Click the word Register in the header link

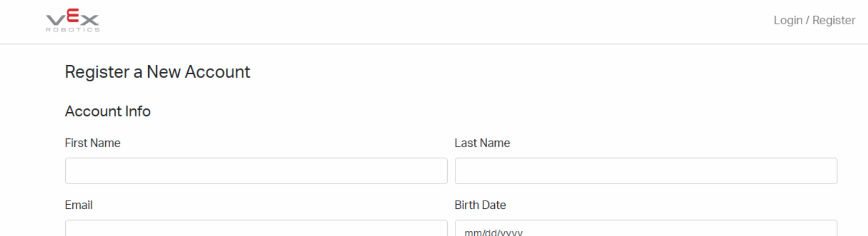834,20
